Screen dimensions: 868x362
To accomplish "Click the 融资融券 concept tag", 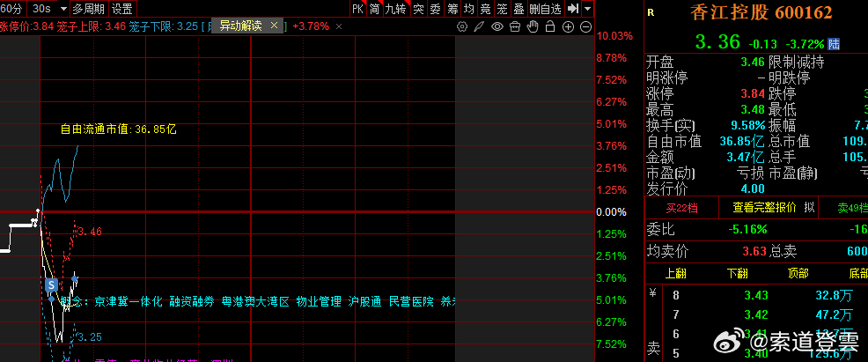I will point(192,302).
